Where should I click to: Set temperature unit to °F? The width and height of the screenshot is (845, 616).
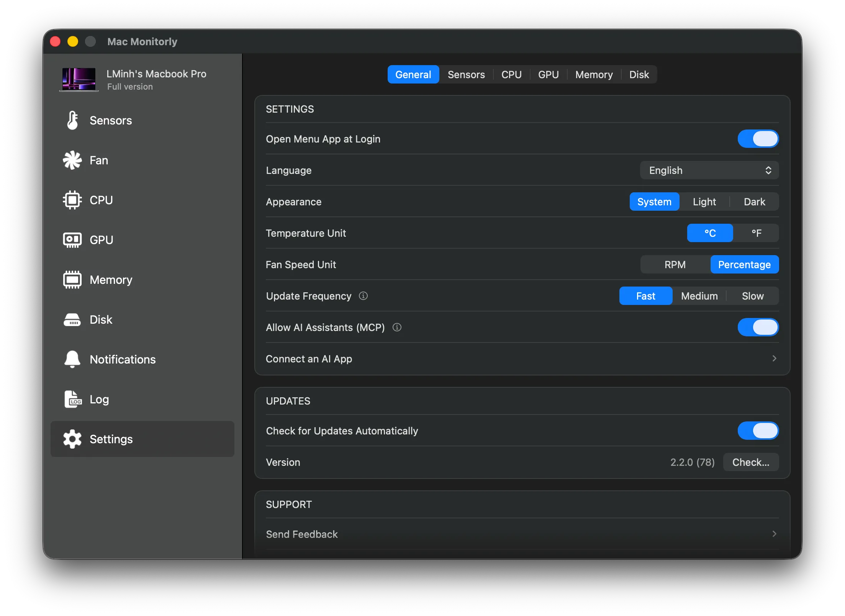point(756,233)
